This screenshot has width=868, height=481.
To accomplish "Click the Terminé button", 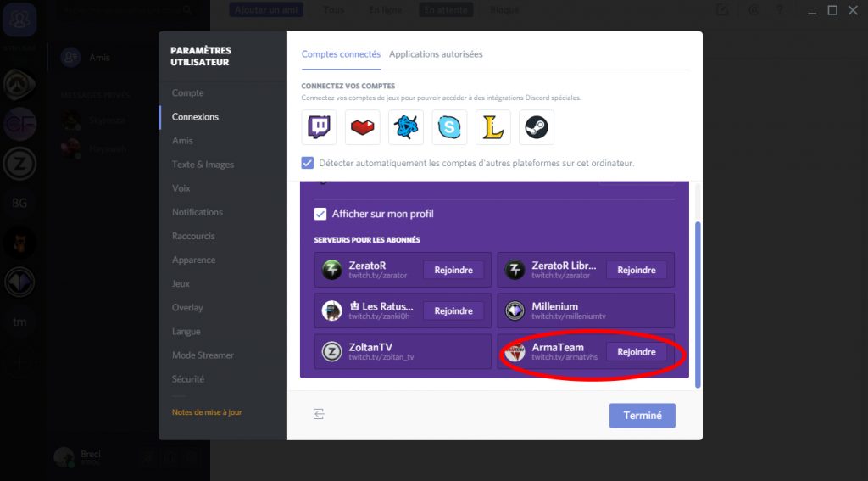I will tap(643, 416).
